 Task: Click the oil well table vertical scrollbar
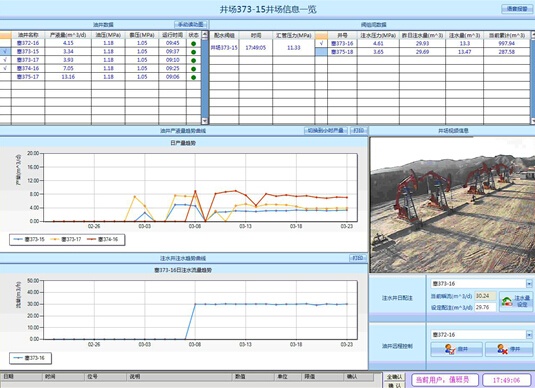(x=205, y=77)
